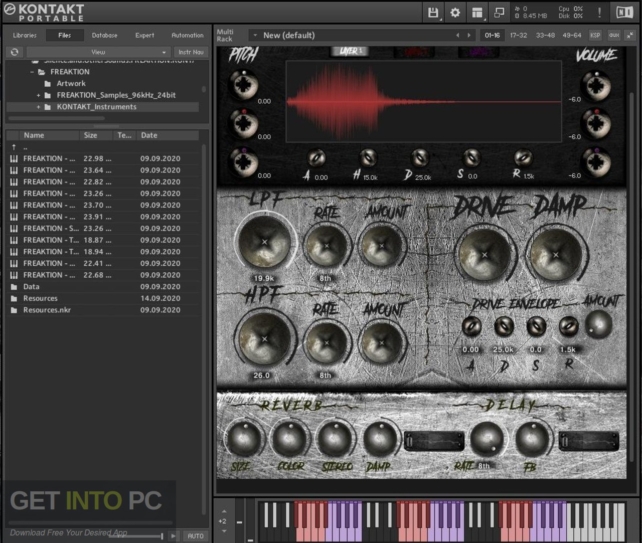
Task: Click the rack minimize arrows icon
Action: 631,36
